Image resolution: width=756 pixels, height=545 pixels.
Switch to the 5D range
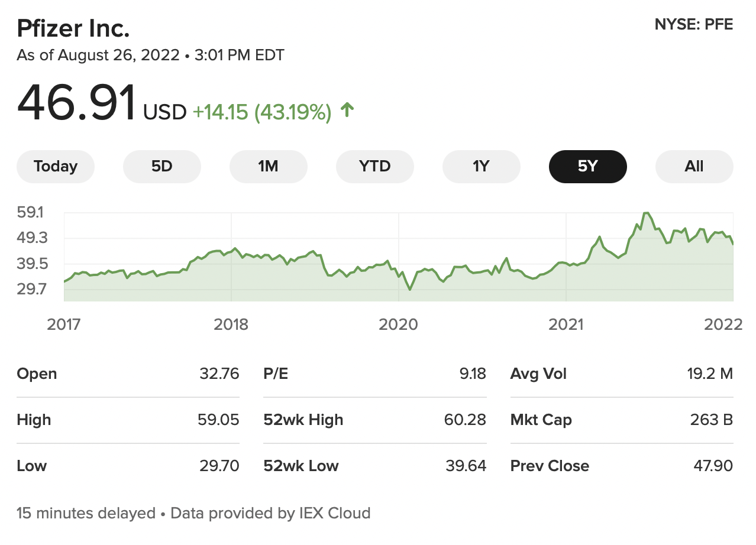161,167
